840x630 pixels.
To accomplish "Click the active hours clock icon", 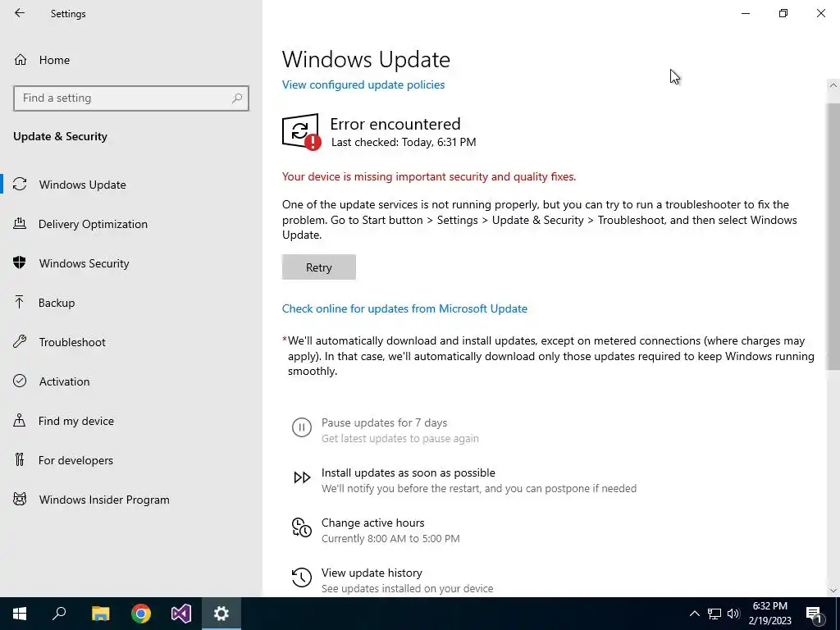I will pyautogui.click(x=302, y=527).
